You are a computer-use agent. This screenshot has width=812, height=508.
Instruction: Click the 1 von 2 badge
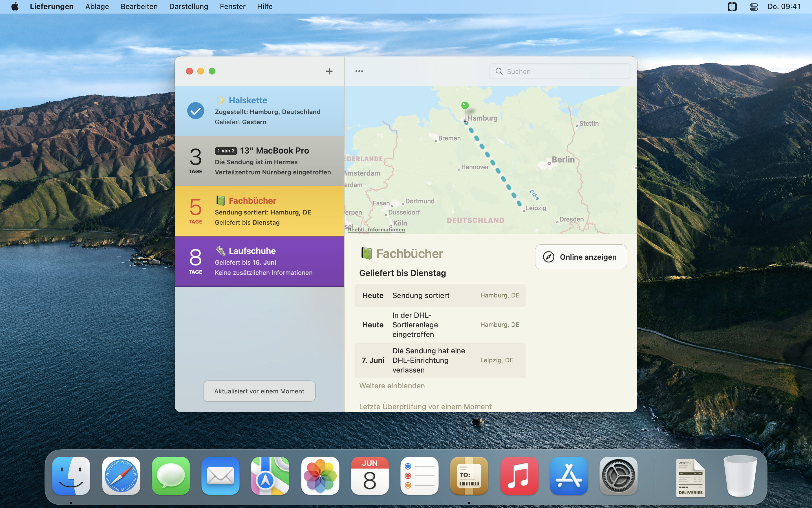click(226, 151)
